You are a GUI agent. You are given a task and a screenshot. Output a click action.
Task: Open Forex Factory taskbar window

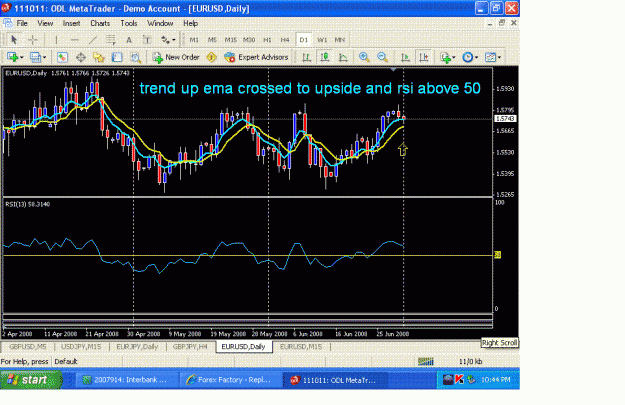[x=230, y=380]
